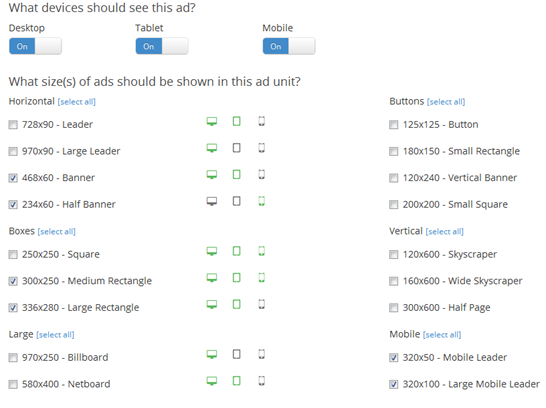Check the 970x250 Billboard checkbox
Image resolution: width=546 pixels, height=408 pixels.
(x=13, y=358)
